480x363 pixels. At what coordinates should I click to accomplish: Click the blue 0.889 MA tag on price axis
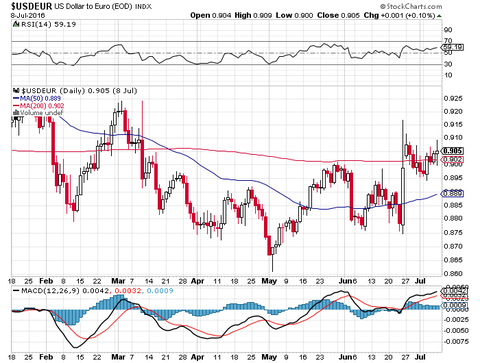452,194
